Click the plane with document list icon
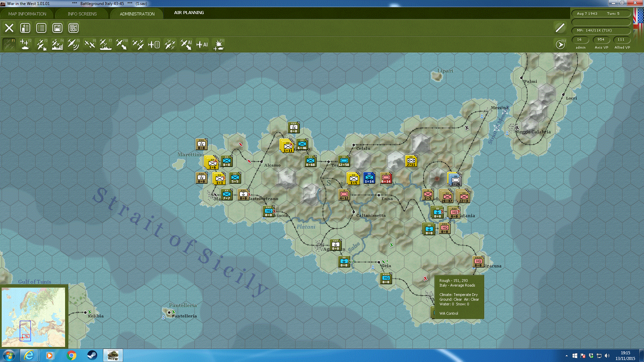This screenshot has height=362, width=644. tap(154, 44)
